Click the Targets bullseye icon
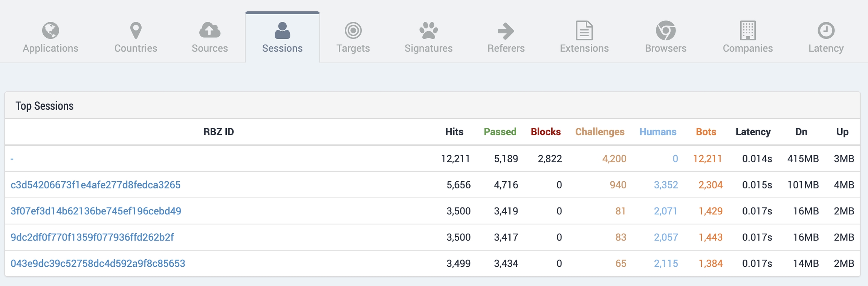Image resolution: width=868 pixels, height=286 pixels. pos(353,31)
